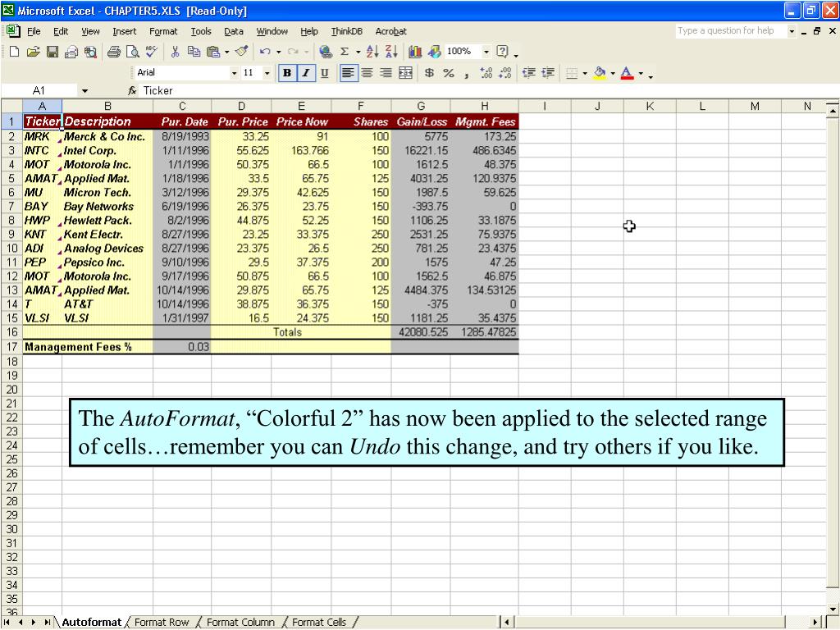Set Align Left
This screenshot has width=840, height=630.
(348, 73)
